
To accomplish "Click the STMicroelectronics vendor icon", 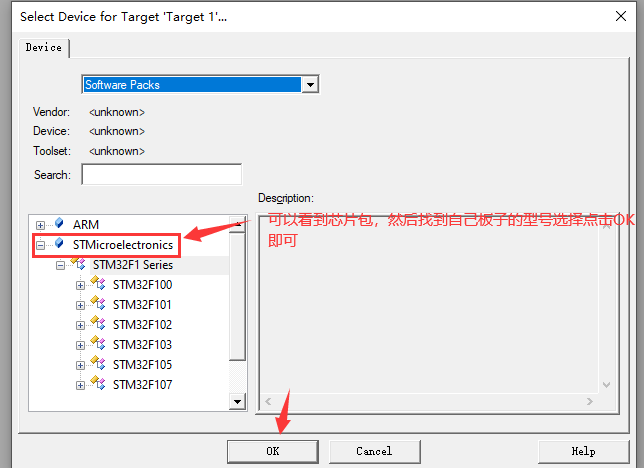I will click(x=59, y=244).
